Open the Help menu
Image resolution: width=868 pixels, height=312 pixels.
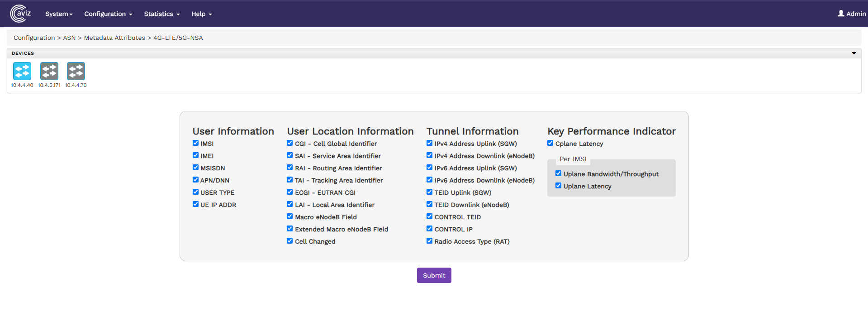point(201,14)
